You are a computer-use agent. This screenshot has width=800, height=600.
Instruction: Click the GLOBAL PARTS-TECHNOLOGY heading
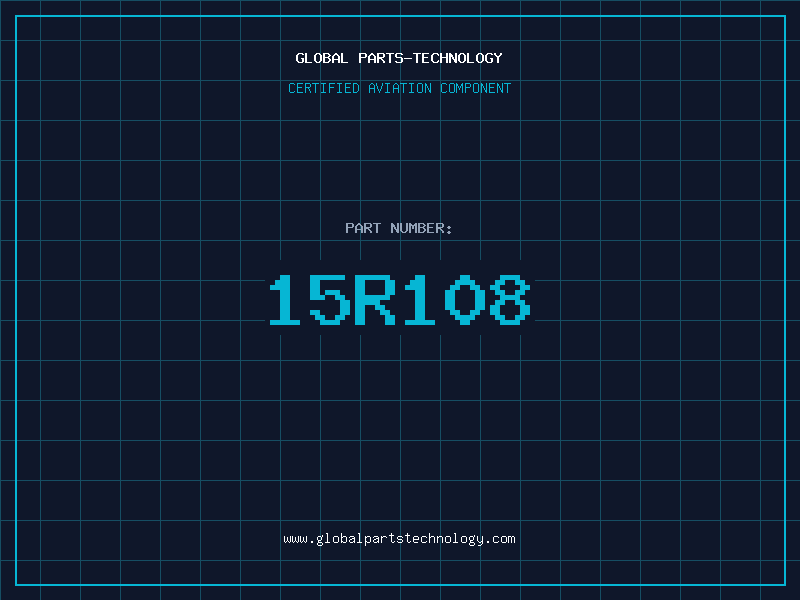coord(399,58)
